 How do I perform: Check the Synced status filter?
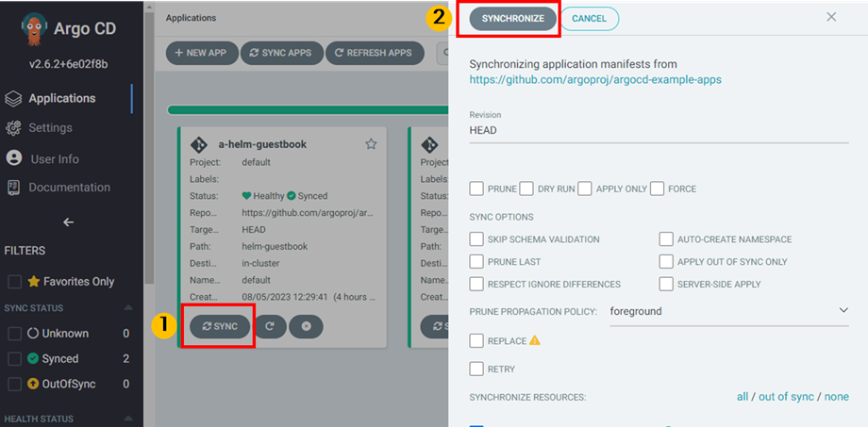(14, 359)
